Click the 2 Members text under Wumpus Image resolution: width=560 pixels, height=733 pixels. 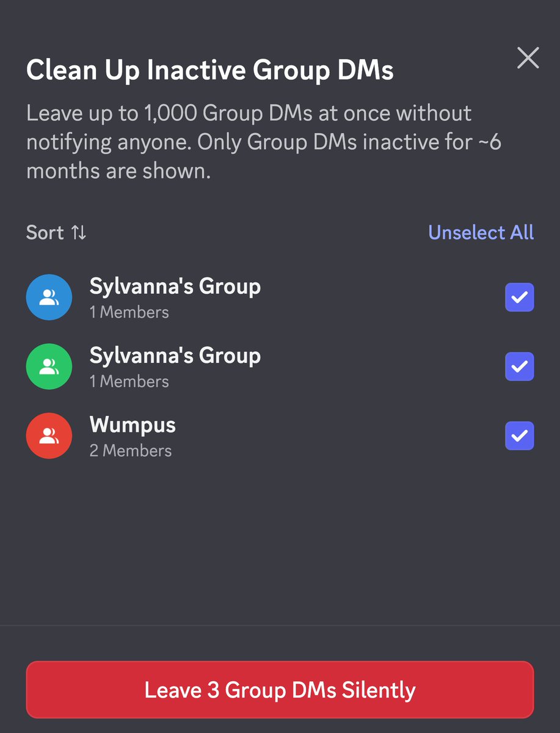click(x=131, y=451)
